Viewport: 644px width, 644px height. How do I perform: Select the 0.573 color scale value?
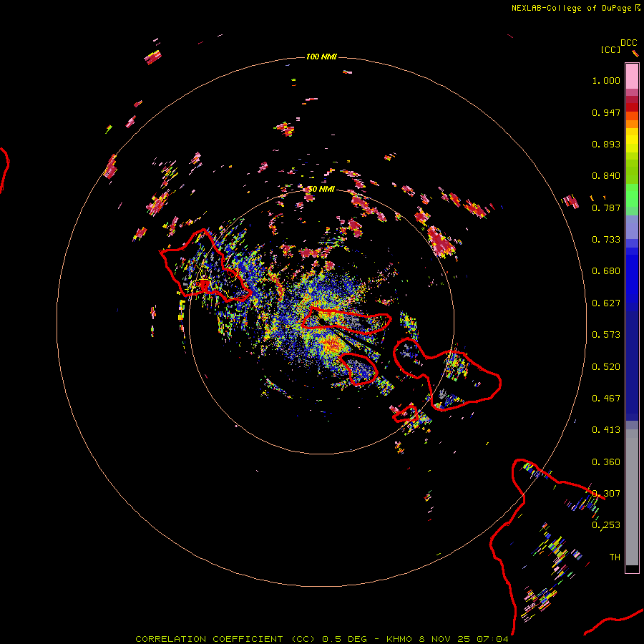pos(606,335)
